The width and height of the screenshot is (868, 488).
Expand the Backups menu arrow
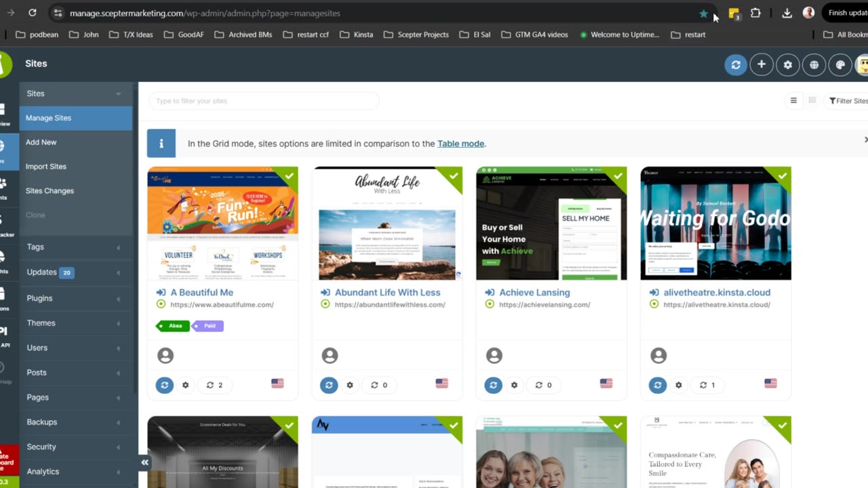(118, 422)
